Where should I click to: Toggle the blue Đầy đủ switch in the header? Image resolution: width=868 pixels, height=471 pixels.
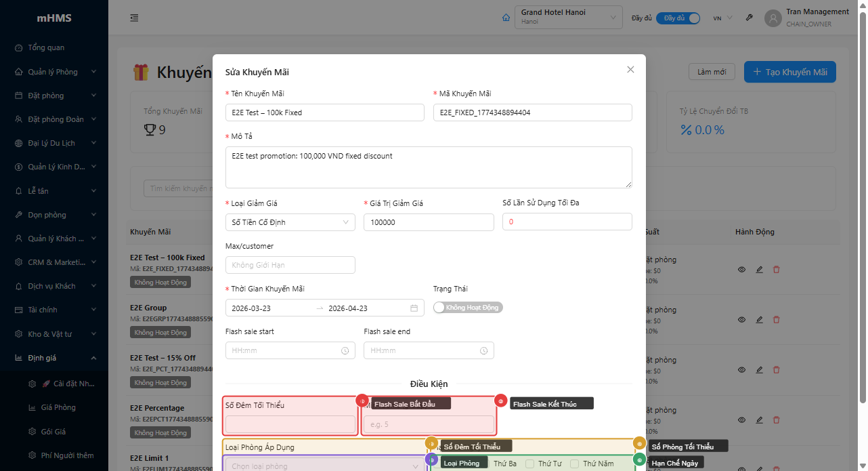(x=678, y=18)
